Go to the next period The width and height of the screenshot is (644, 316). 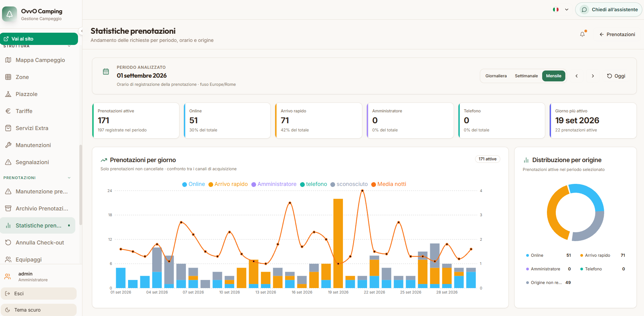[x=593, y=76]
